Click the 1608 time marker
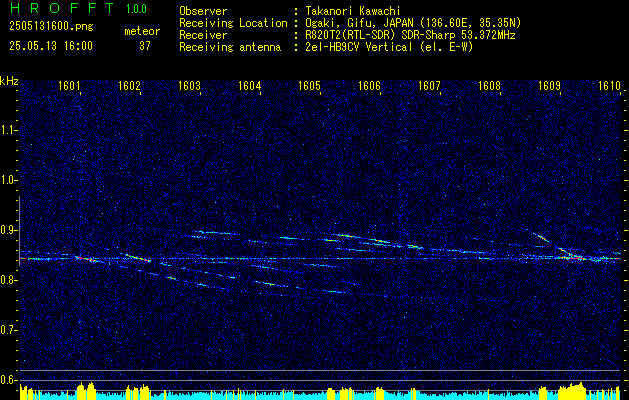The width and height of the screenshot is (629, 400). [x=489, y=86]
